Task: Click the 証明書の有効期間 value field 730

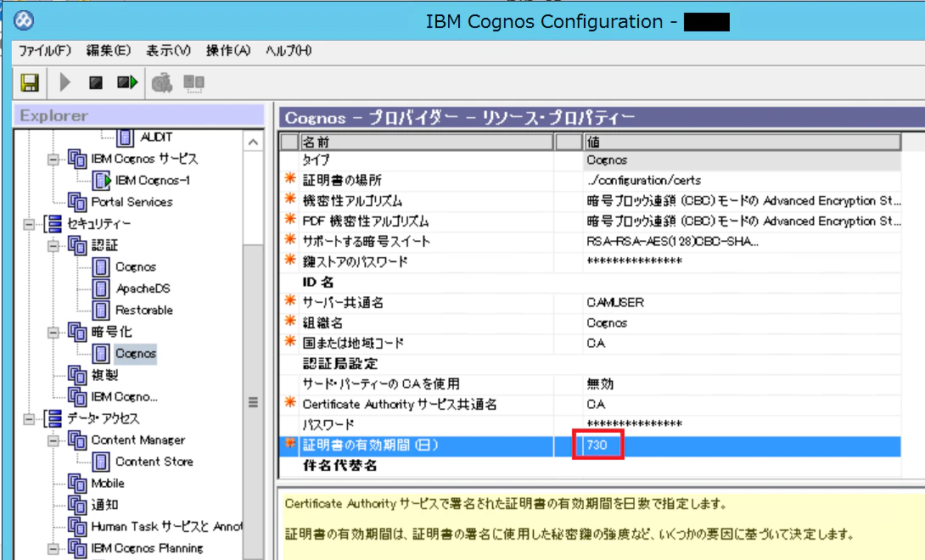Action: click(x=598, y=445)
